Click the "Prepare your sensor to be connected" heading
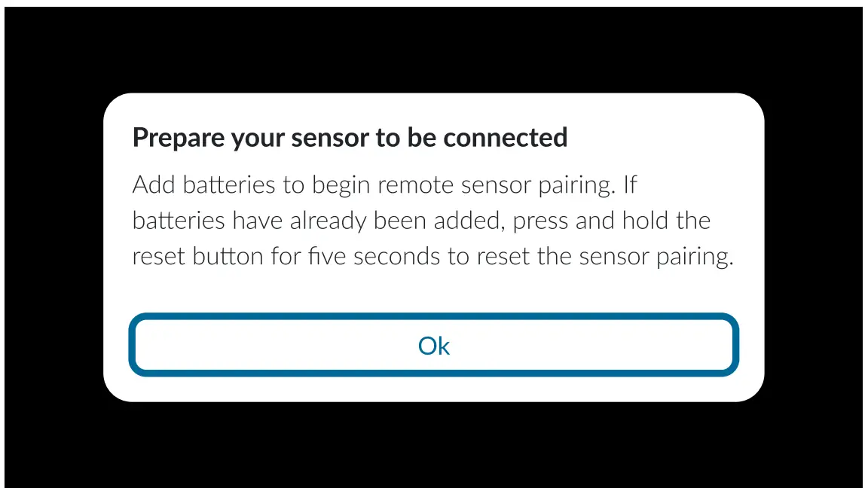868x494 pixels. [350, 138]
